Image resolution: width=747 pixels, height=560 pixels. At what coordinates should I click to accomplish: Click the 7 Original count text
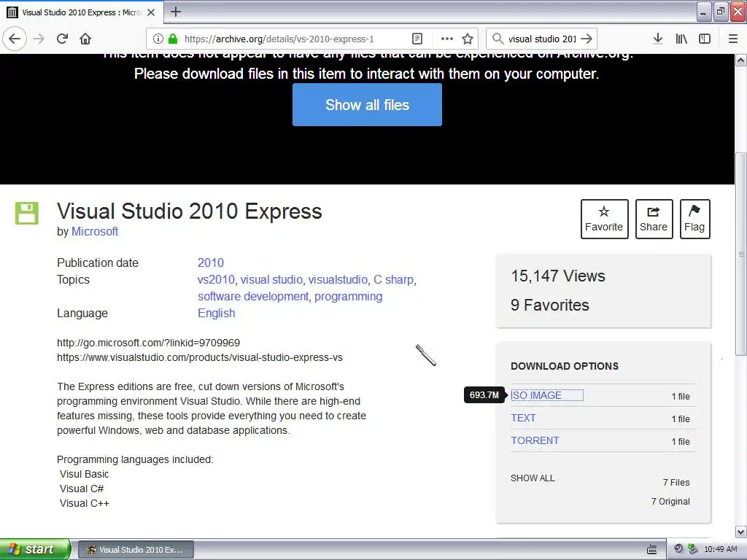tap(670, 502)
